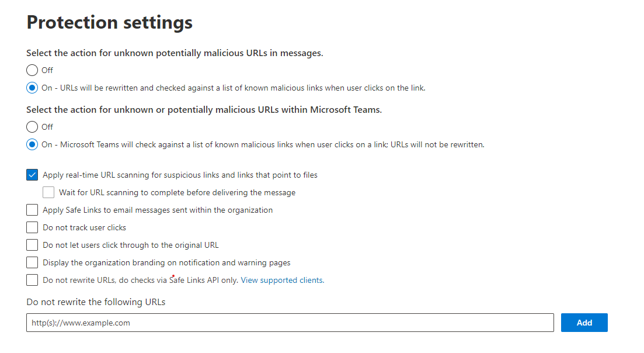
Task: Check Display organization branding on warning pages
Action: [32, 262]
